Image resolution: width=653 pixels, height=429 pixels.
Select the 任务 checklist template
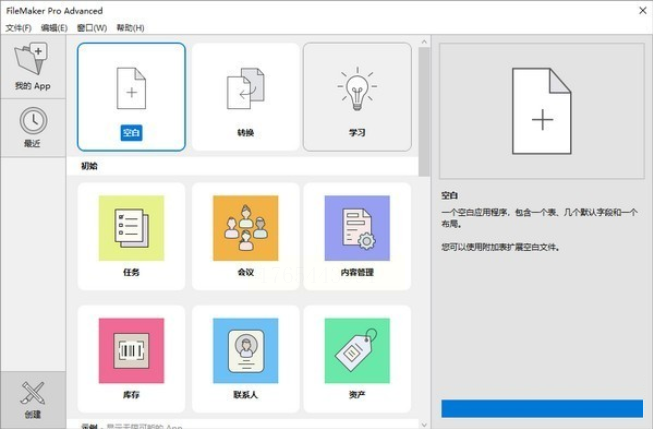coord(131,236)
